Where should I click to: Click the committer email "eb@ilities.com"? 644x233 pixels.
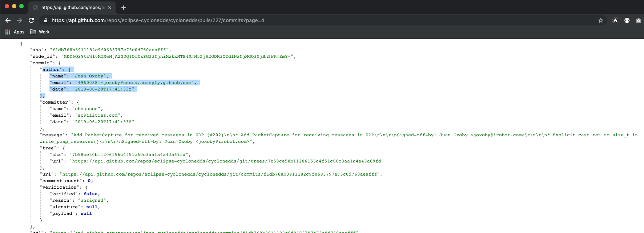click(97, 115)
